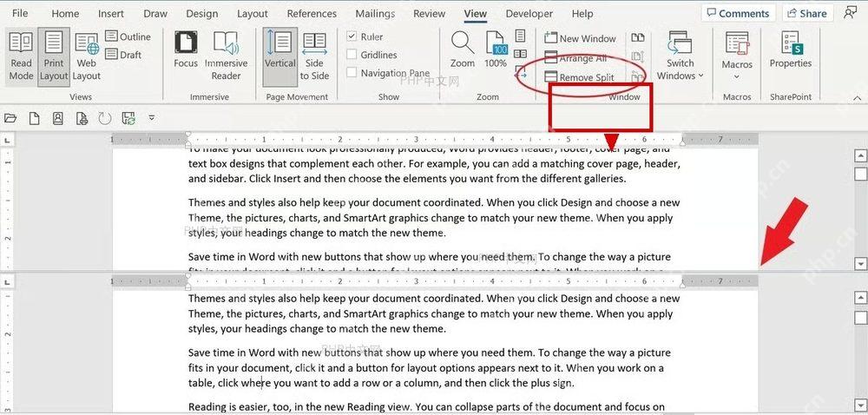Image resolution: width=868 pixels, height=415 pixels.
Task: Switch to the Help tab
Action: point(582,13)
